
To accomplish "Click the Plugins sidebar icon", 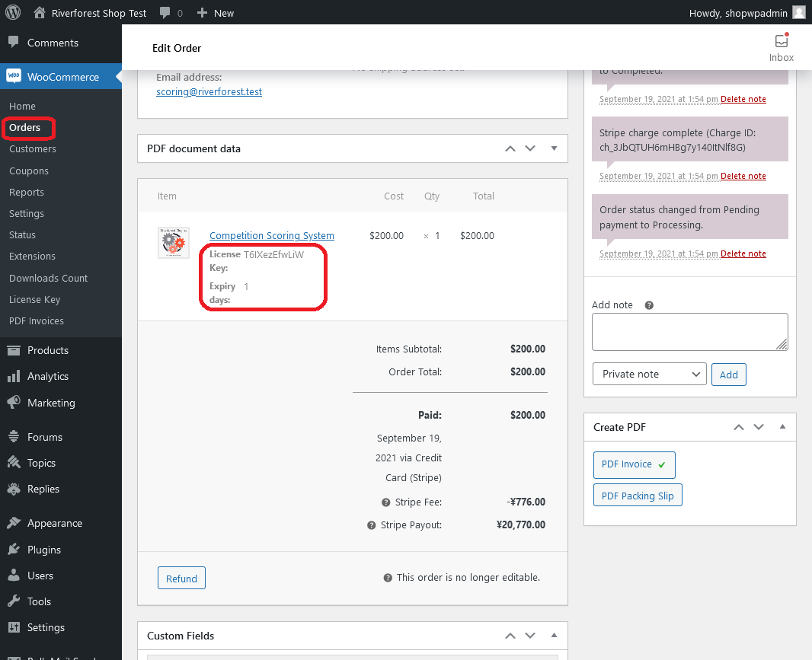I will point(14,549).
